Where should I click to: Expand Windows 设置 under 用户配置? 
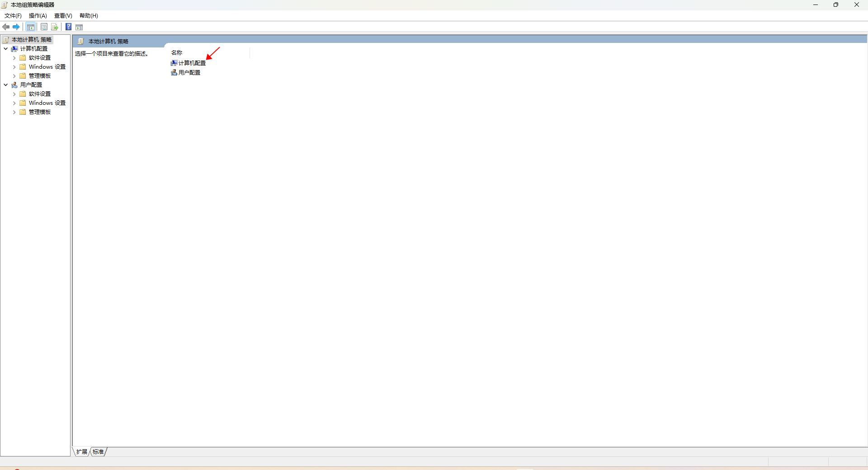click(x=14, y=103)
